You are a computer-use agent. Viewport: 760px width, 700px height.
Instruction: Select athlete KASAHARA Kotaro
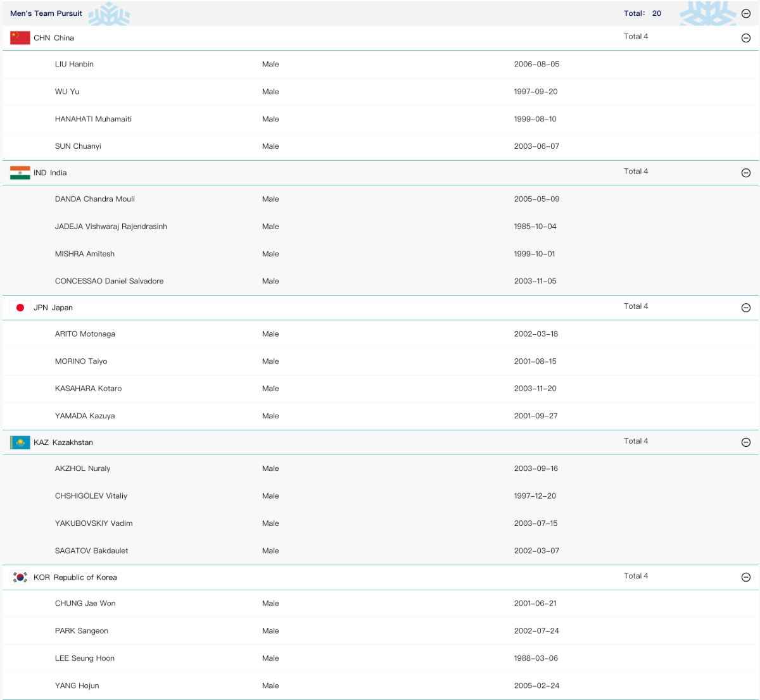pos(88,389)
